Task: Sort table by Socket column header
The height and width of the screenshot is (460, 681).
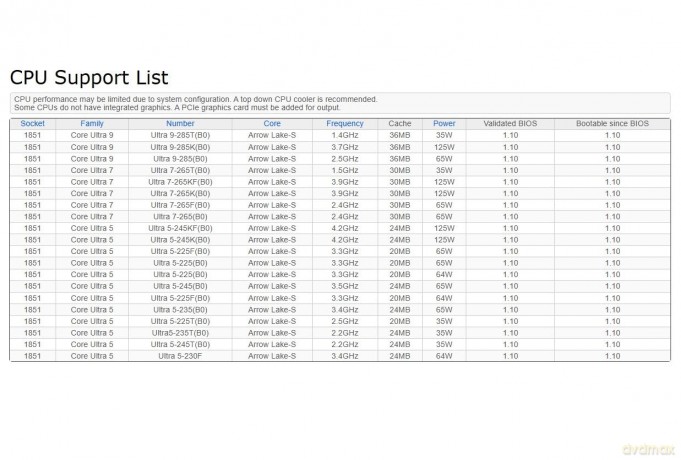Action: pos(33,124)
